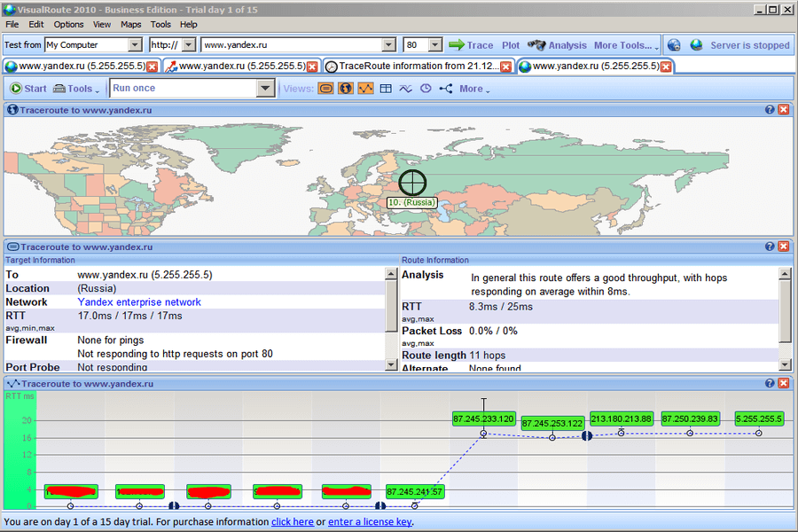Expand the port 80 dropdown
The height and width of the screenshot is (532, 798).
coord(434,45)
